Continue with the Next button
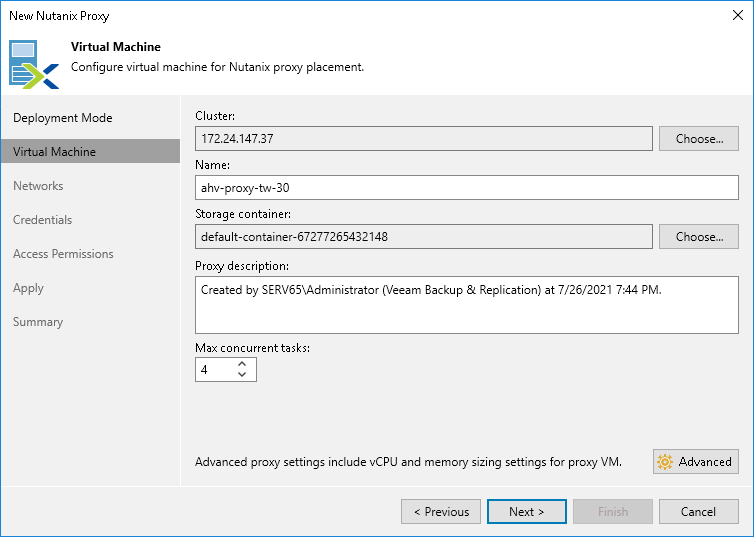 pos(527,512)
